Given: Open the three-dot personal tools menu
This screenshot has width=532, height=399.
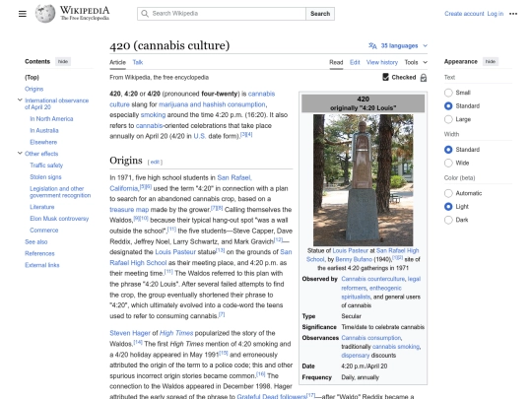Looking at the screenshot, I should click(x=513, y=14).
